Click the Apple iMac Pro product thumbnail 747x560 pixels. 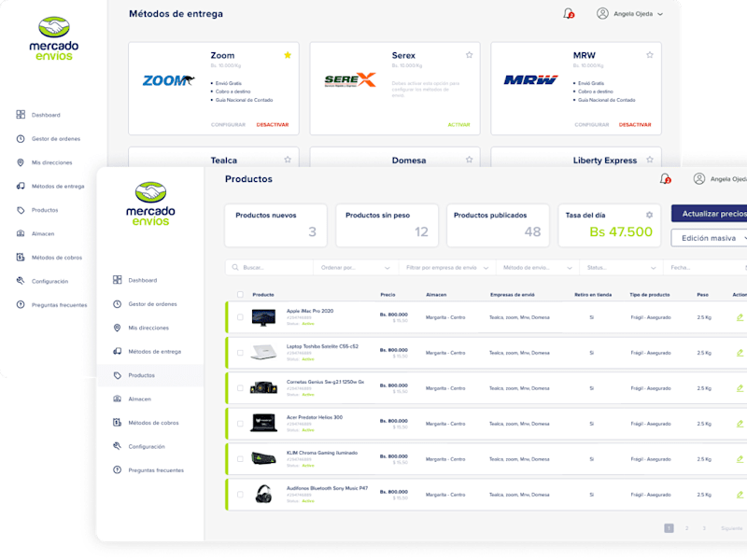tap(263, 317)
